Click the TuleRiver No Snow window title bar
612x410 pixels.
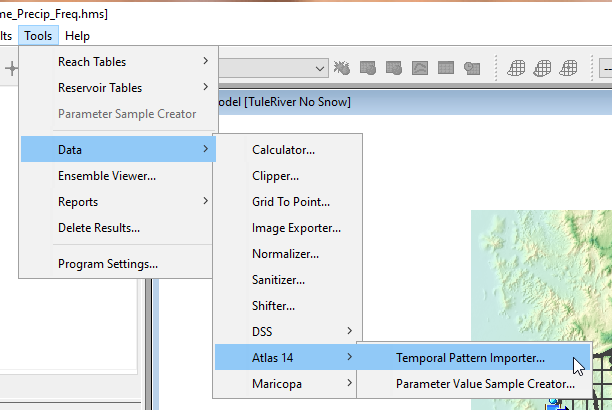coord(415,102)
